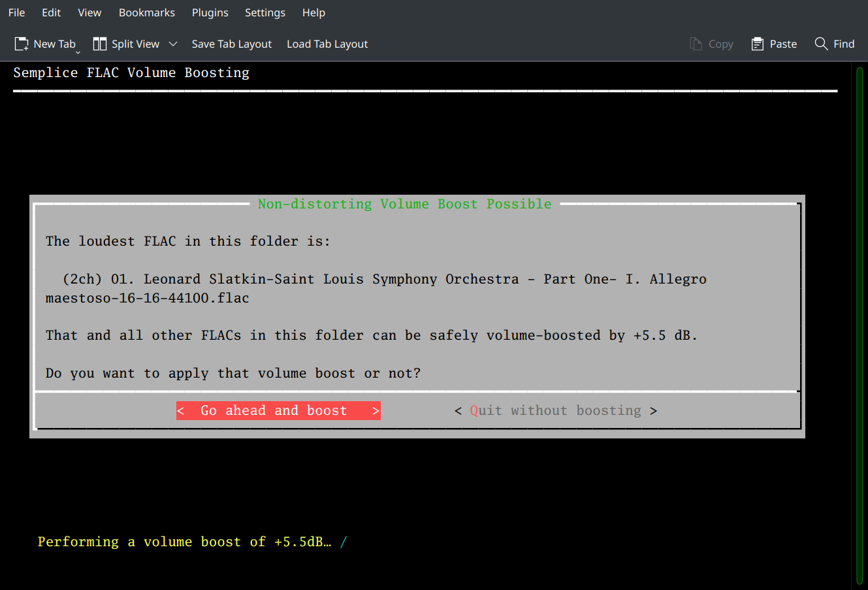Choose Quit without boosting
Viewport: 868px width, 590px height.
(556, 410)
